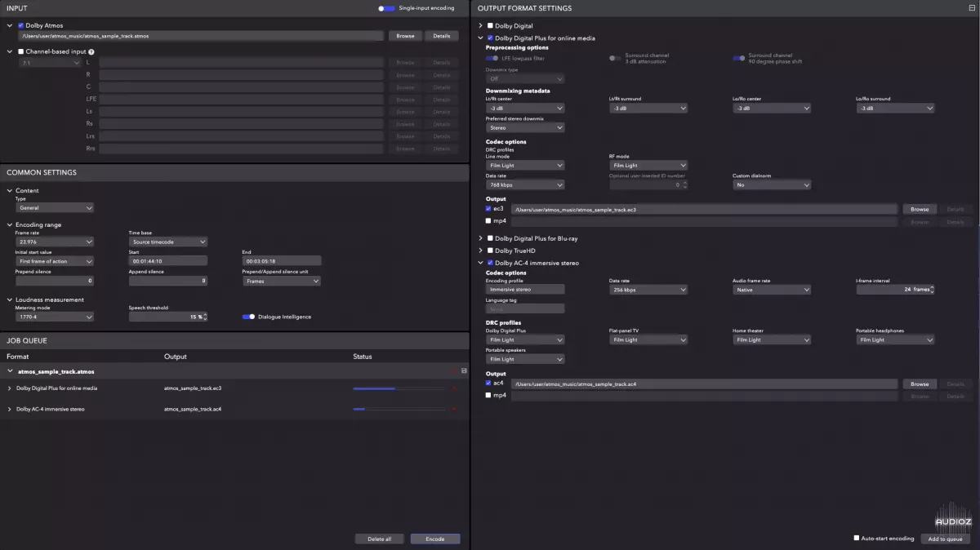This screenshot has width=980, height=550.
Task: Uncheck the ac4 output checkbox
Action: pyautogui.click(x=488, y=383)
